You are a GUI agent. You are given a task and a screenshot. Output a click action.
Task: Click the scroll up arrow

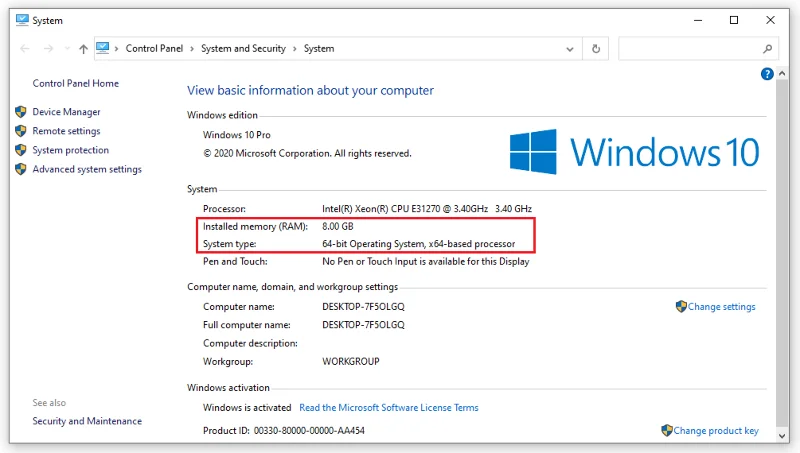[x=782, y=74]
